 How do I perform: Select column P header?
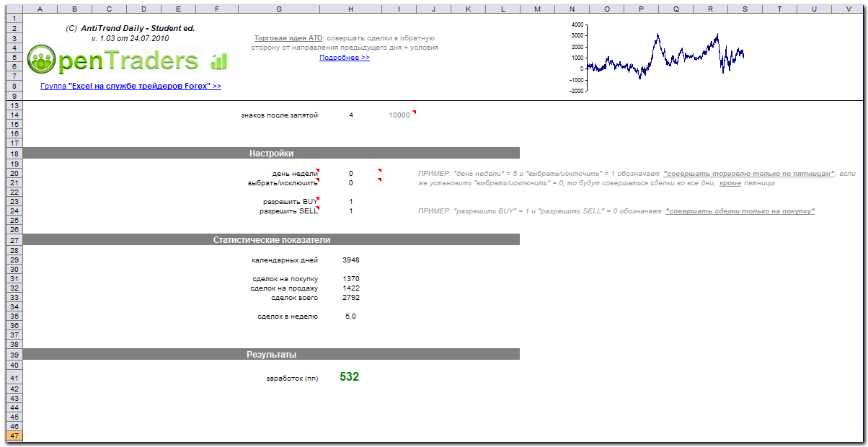coord(641,9)
